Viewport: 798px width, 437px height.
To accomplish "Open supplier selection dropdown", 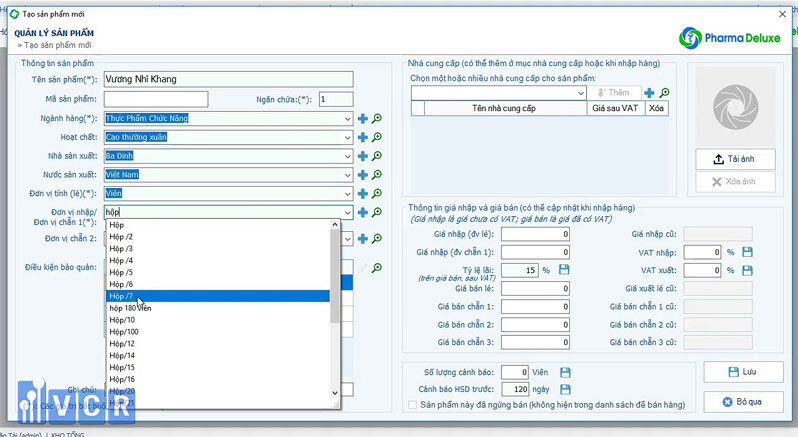I will click(x=581, y=93).
